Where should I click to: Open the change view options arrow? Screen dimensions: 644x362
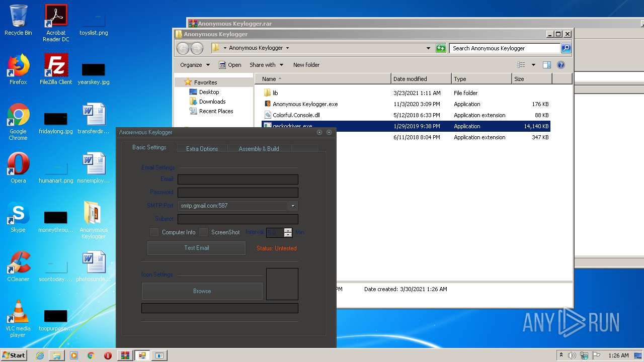coord(533,65)
